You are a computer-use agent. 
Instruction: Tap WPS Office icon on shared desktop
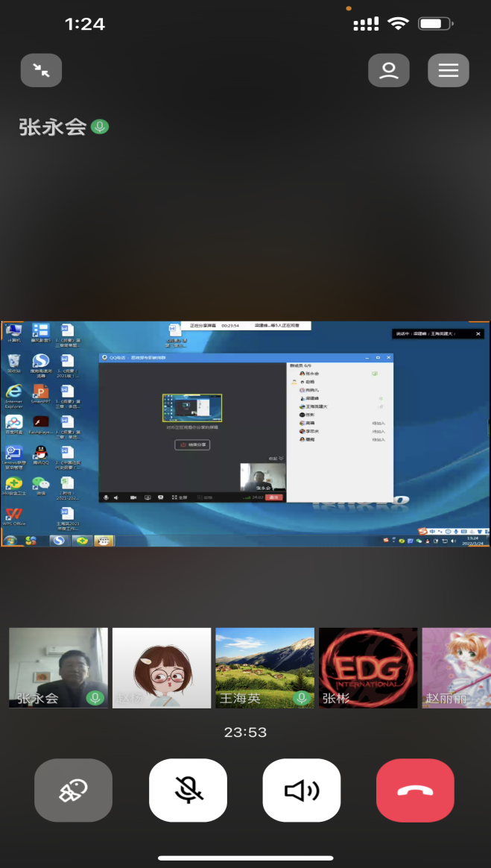(13, 515)
